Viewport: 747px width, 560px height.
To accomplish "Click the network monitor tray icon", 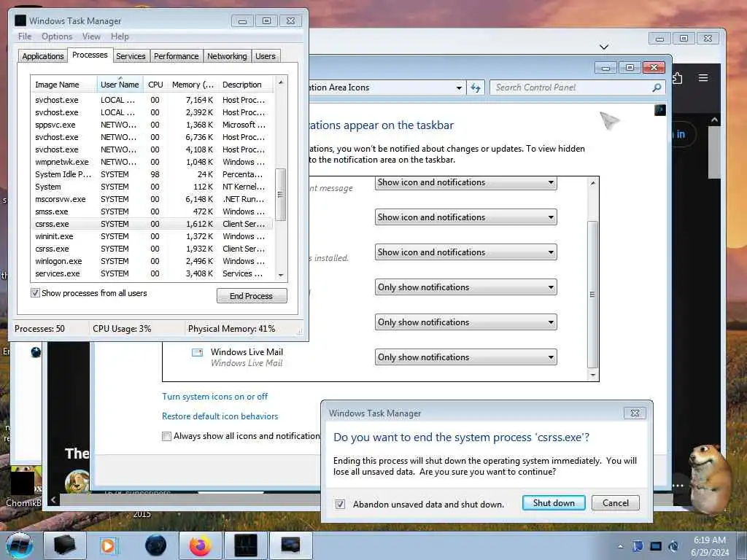I will point(656,546).
